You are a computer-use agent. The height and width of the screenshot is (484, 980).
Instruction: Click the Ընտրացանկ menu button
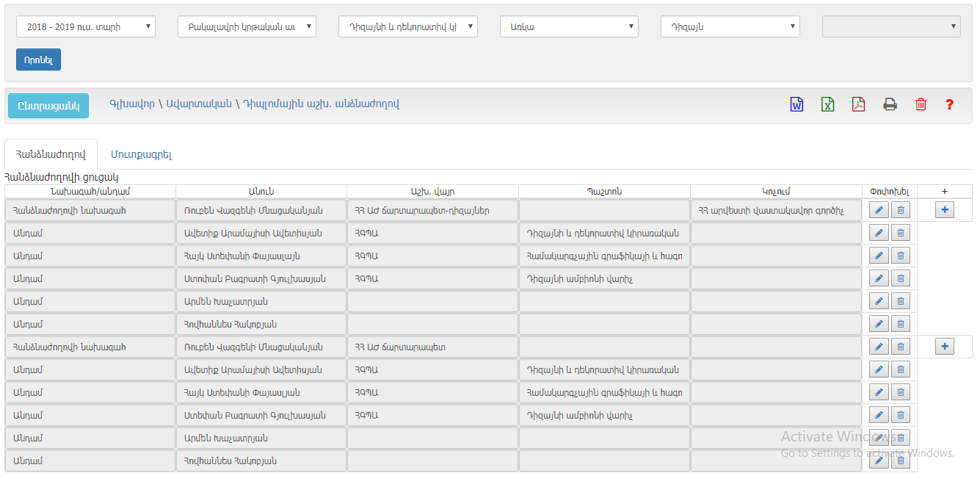48,106
